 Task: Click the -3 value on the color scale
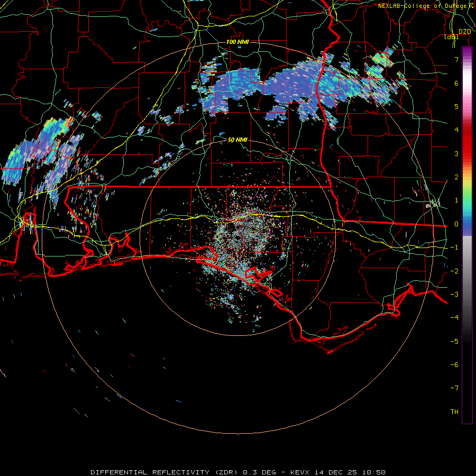pos(454,295)
